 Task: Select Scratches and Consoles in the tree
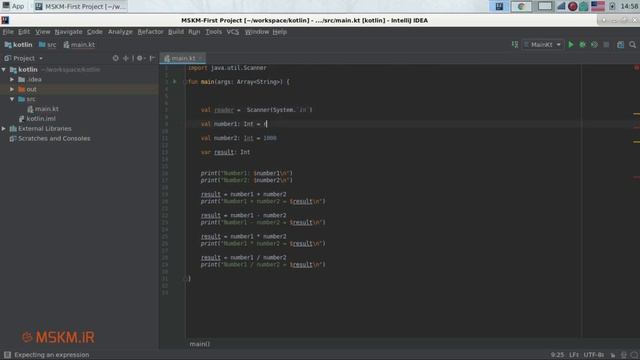tap(50, 138)
